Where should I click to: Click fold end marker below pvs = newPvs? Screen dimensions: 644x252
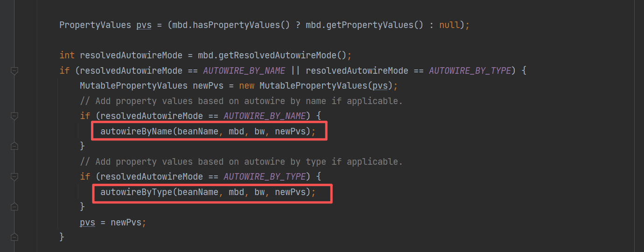coord(14,237)
